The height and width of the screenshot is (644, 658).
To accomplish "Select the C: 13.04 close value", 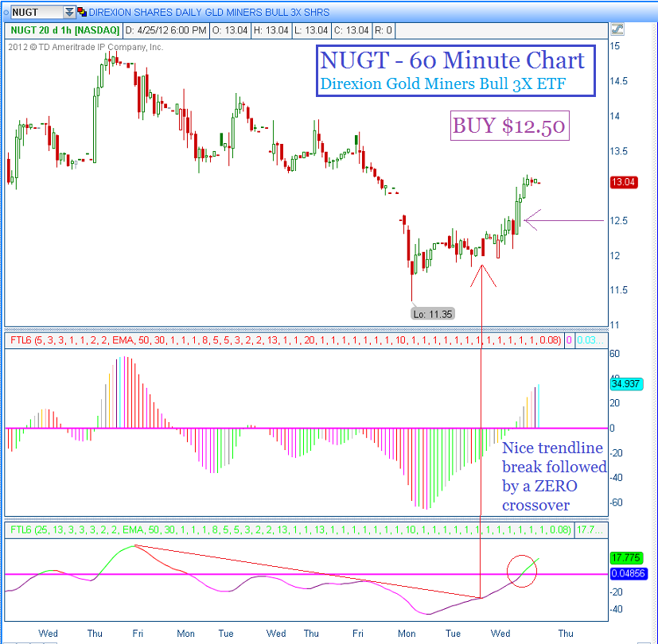I will coord(351,30).
